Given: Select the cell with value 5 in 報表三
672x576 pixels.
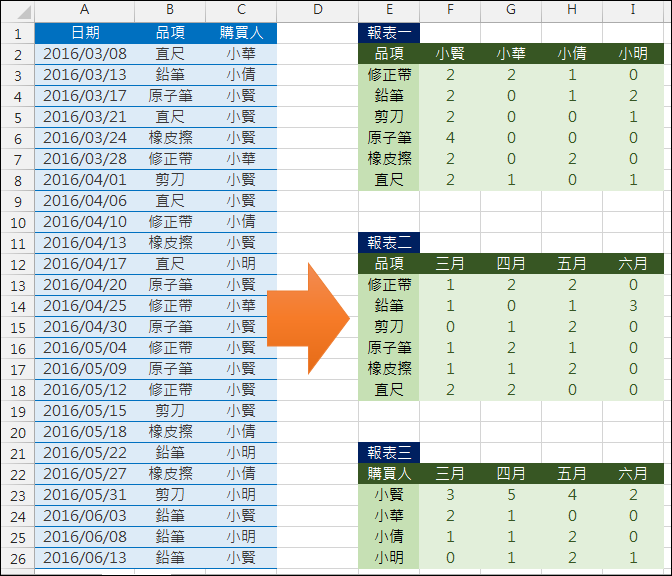Looking at the screenshot, I should 511,495.
